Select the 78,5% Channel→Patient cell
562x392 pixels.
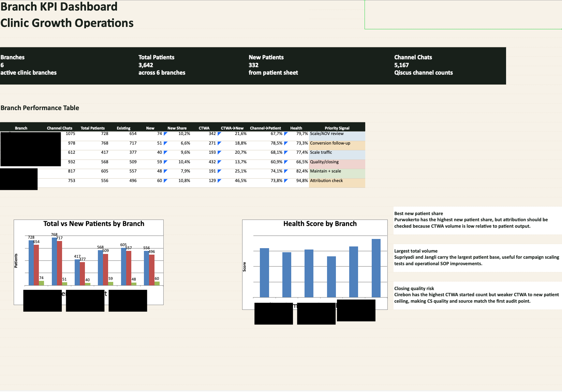click(277, 143)
